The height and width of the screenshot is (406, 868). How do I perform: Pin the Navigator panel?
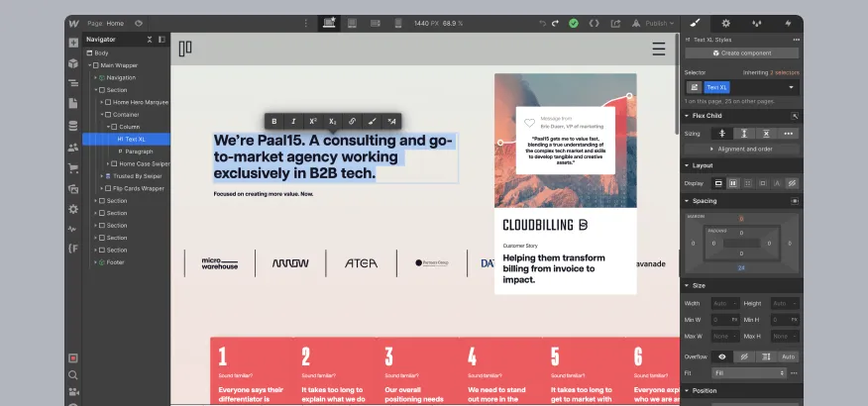coord(162,40)
